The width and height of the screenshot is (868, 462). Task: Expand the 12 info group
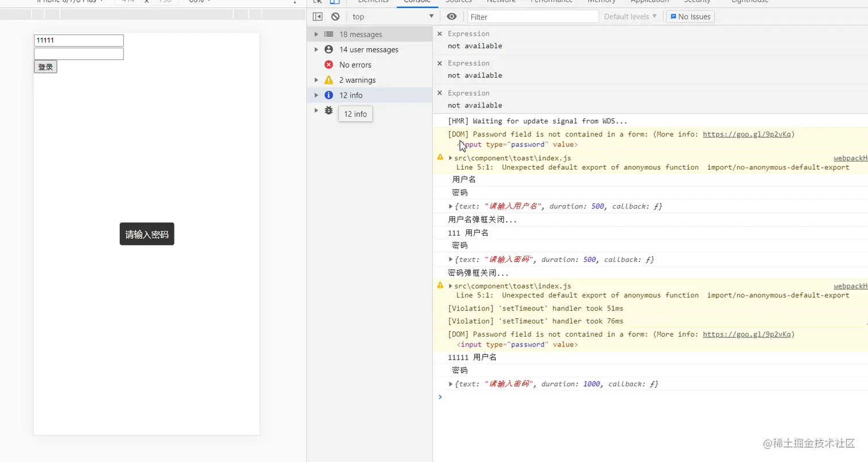(316, 95)
